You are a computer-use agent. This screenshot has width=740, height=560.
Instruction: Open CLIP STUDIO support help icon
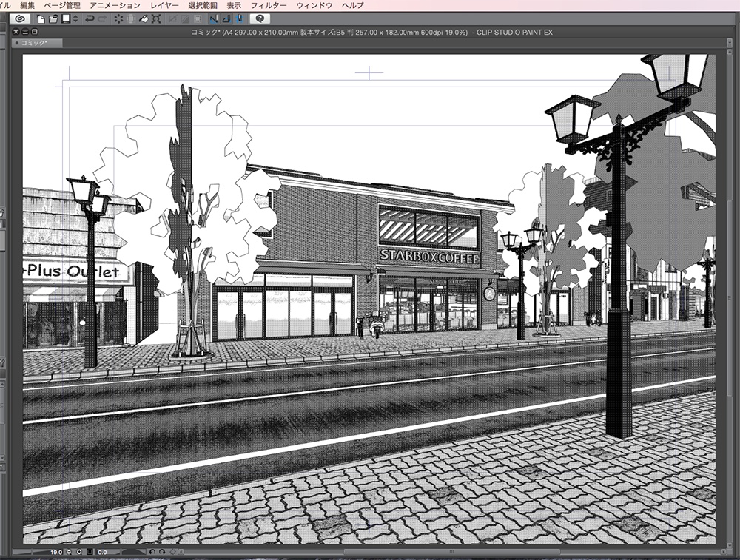point(260,19)
